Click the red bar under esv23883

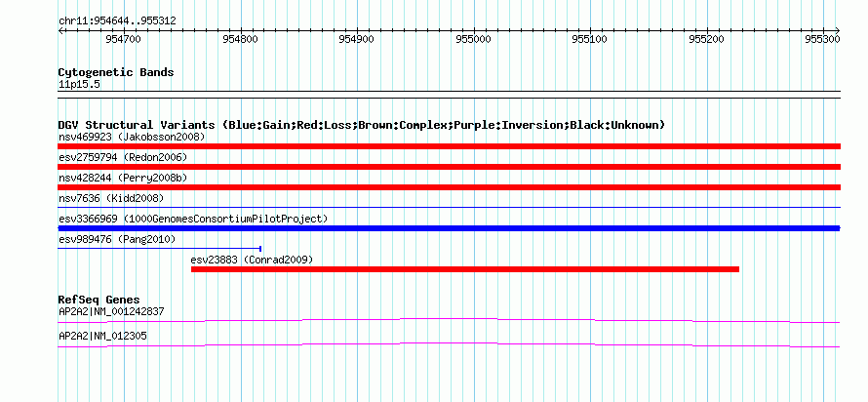tap(465, 269)
